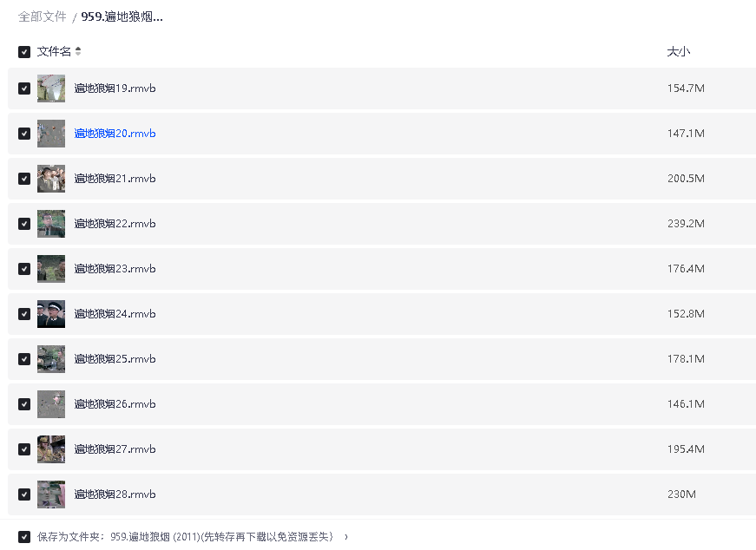Click the video thumbnail of 遍地狼烟25.rmvb
This screenshot has height=550, width=756.
click(51, 359)
